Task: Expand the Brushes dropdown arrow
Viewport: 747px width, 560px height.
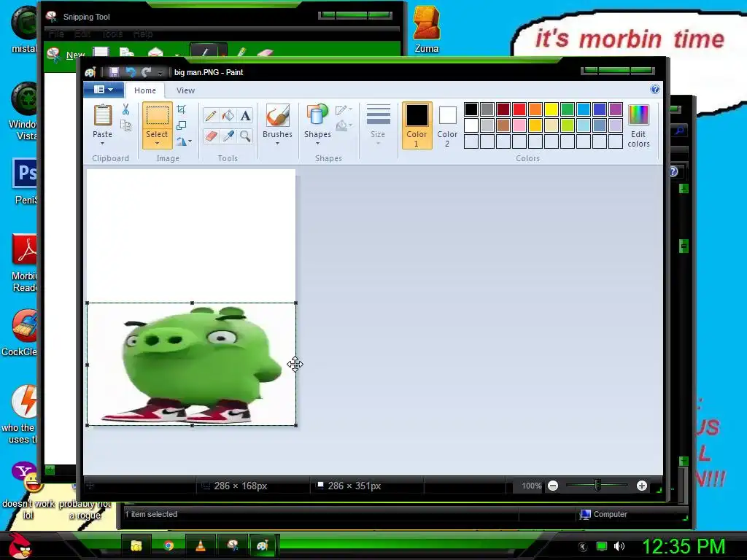Action: click(277, 143)
